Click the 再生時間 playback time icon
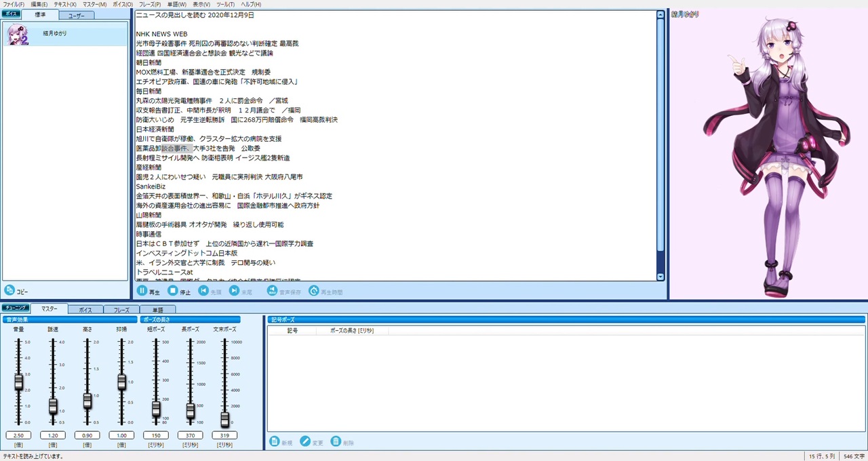 click(314, 291)
